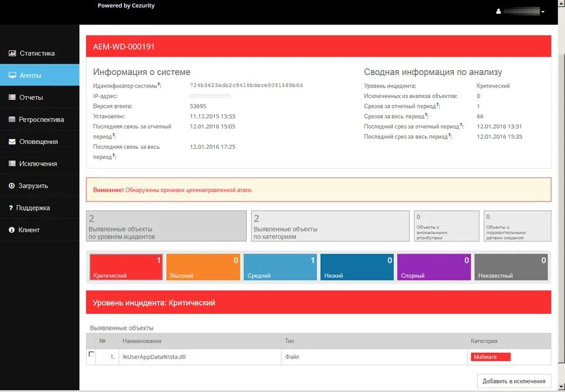Viewport: 565px width, 392px height.
Task: Select the objects by categories tab
Action: 331,226
